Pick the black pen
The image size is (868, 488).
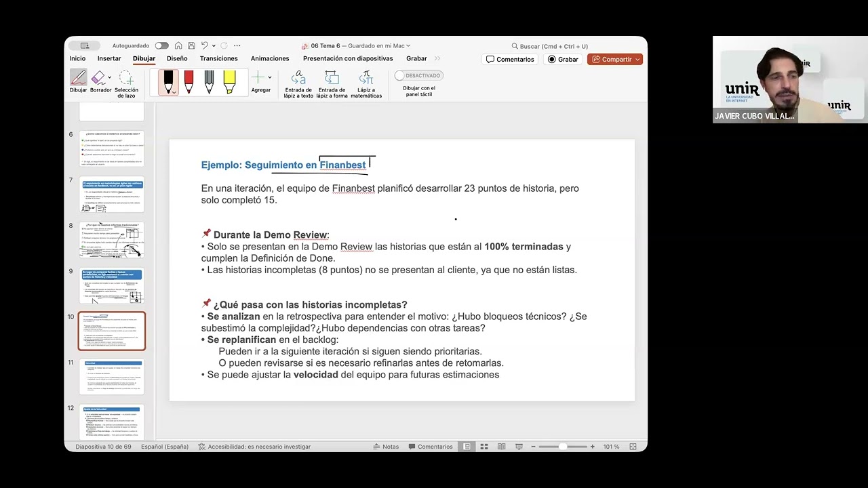[x=168, y=82]
